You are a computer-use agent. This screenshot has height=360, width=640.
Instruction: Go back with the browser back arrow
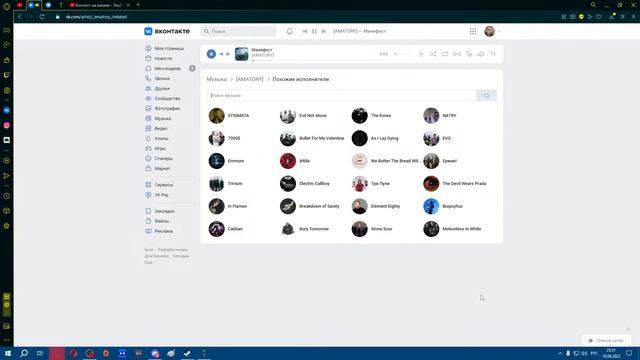(x=19, y=17)
